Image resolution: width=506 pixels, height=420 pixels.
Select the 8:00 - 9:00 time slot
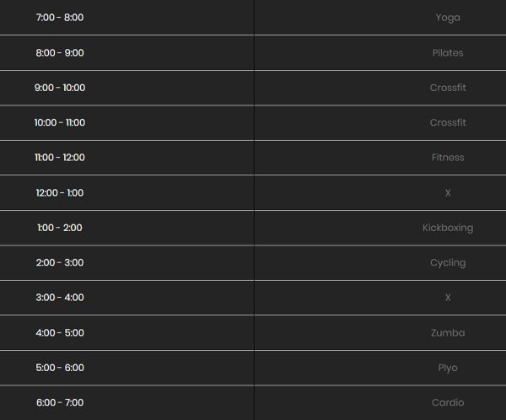(x=60, y=53)
